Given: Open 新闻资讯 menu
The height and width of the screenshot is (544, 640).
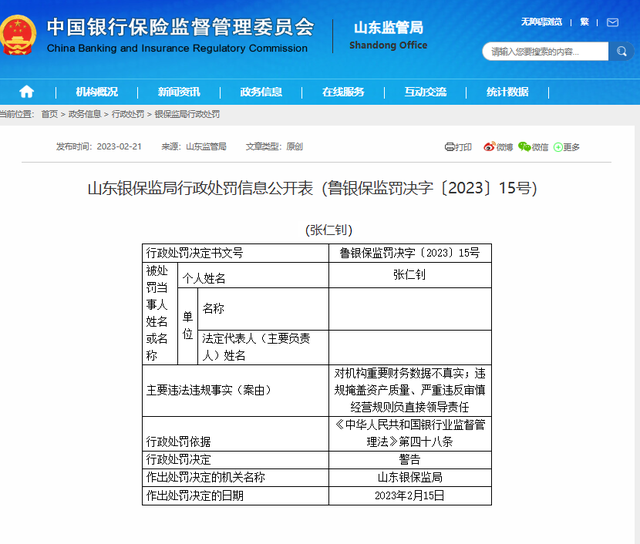Looking at the screenshot, I should coord(179,92).
